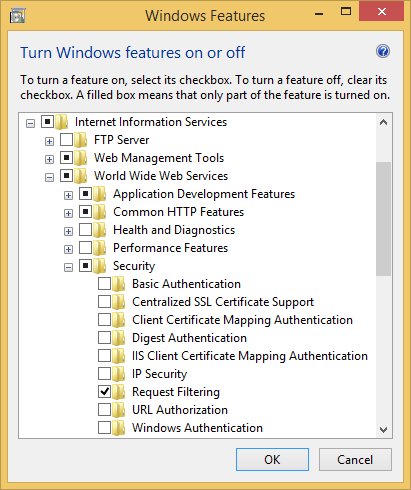
Task: Click the Request Filtering folder icon
Action: tap(119, 392)
